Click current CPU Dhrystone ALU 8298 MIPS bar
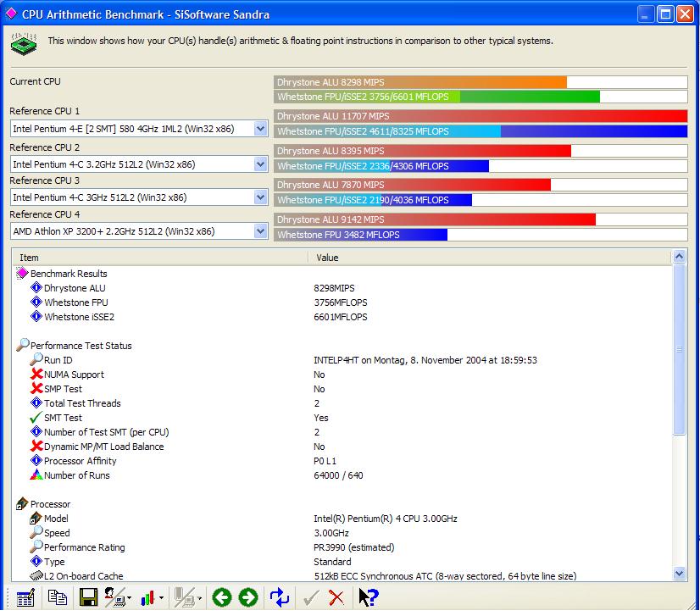The height and width of the screenshot is (616, 700). [x=481, y=82]
